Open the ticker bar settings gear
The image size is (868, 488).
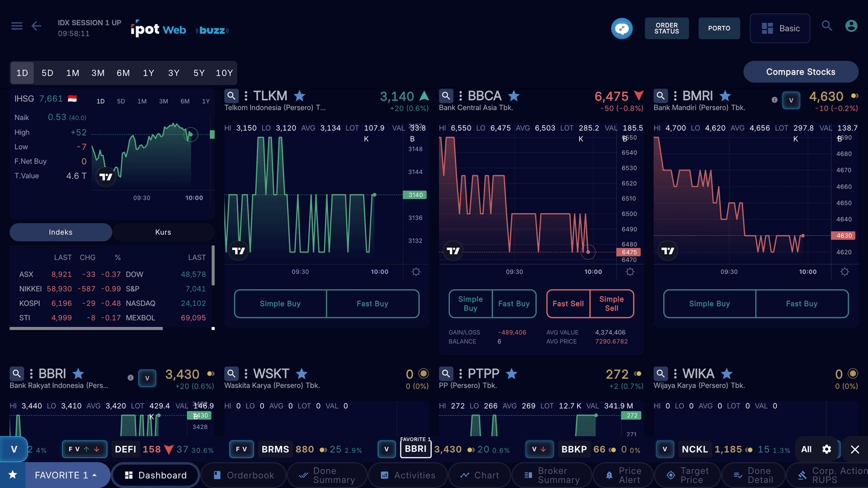[826, 449]
